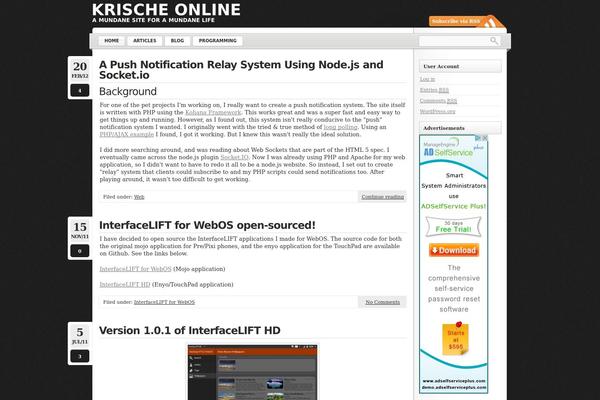Visit the WordPress.org link

[437, 111]
